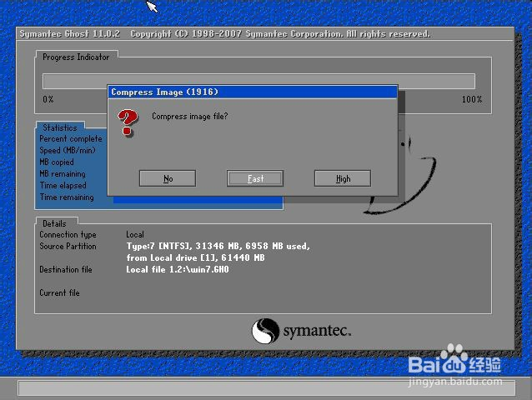Image resolution: width=532 pixels, height=400 pixels.
Task: Click the symantec wordmark at bottom
Action: pos(317,331)
